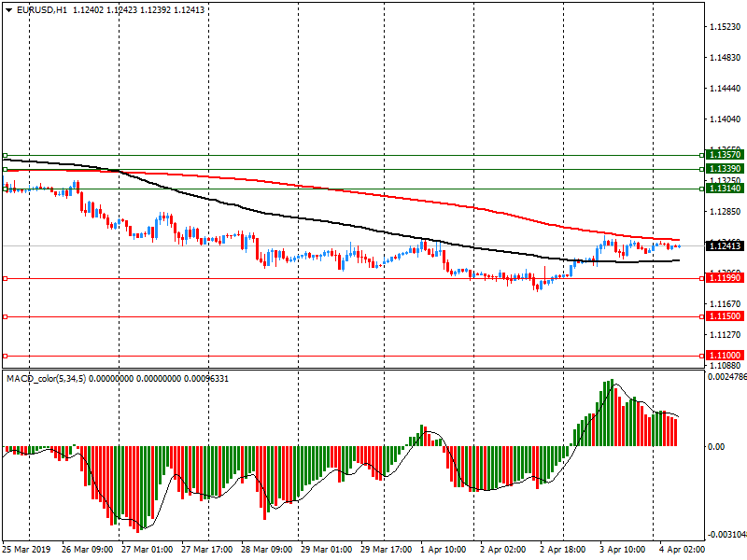
Task: Click the 25 Mar 2019 date label
Action: (26, 550)
